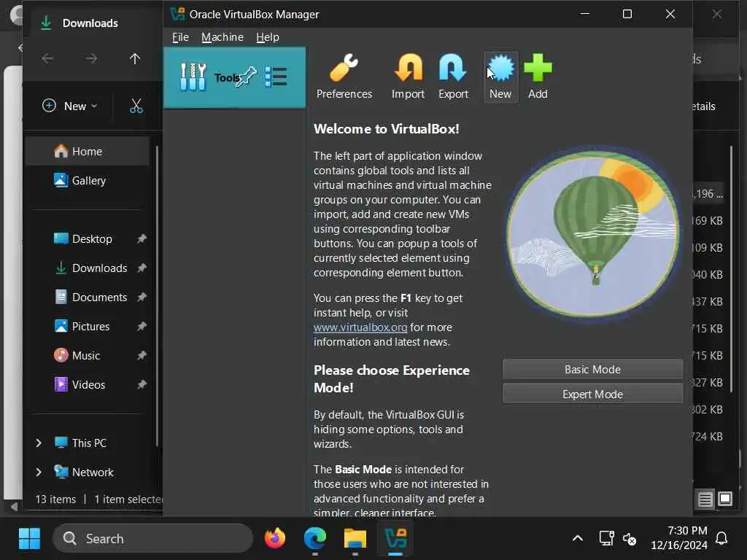Go up one folder in Downloads window
747x560 pixels.
click(x=135, y=58)
